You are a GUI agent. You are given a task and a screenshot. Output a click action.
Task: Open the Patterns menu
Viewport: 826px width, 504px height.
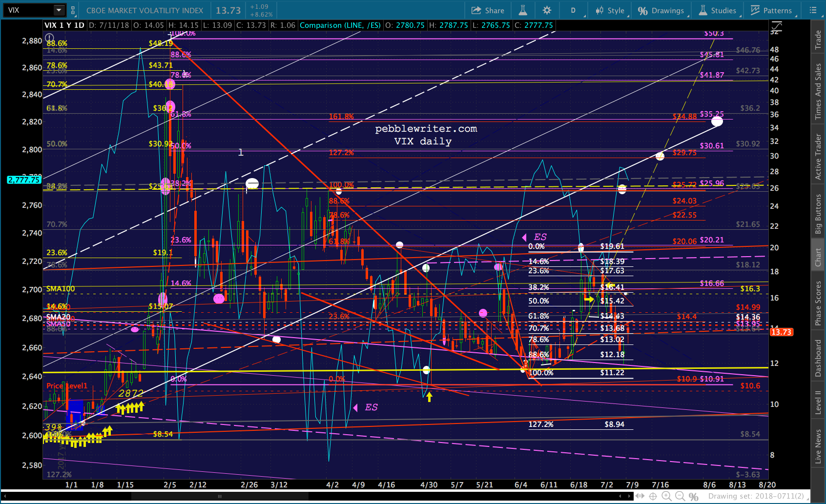point(772,10)
